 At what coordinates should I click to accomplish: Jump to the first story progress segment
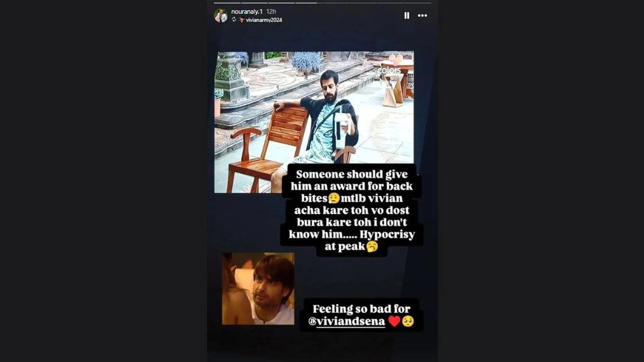(x=227, y=3)
